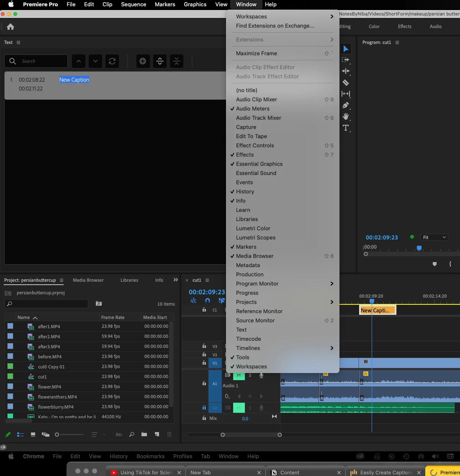The image size is (460, 476).
Task: Solo track A1 with S button
Action: [x=250, y=376]
